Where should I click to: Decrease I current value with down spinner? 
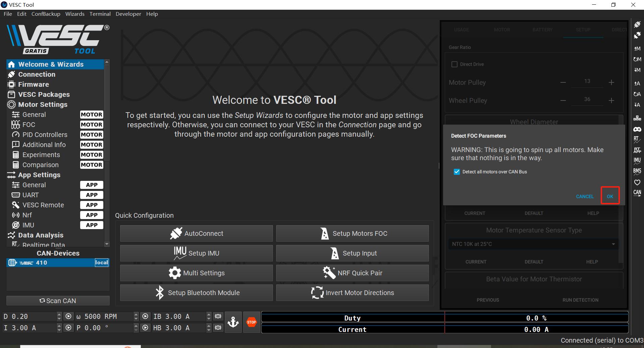click(59, 330)
